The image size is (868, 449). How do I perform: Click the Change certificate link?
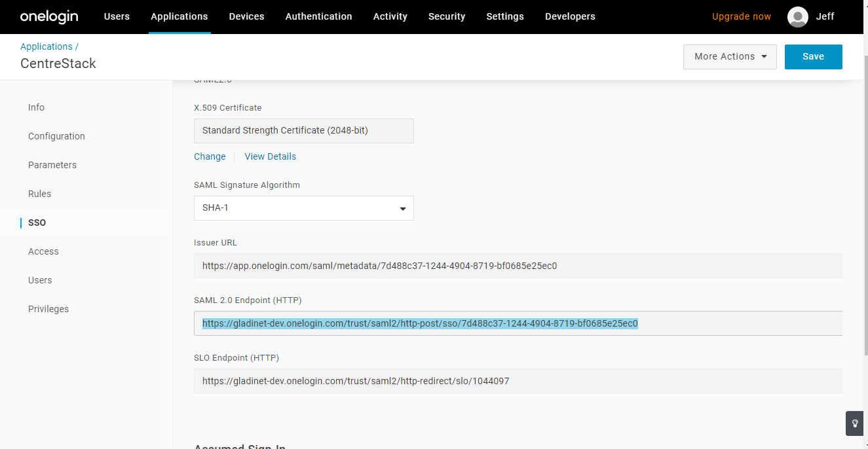click(x=210, y=156)
